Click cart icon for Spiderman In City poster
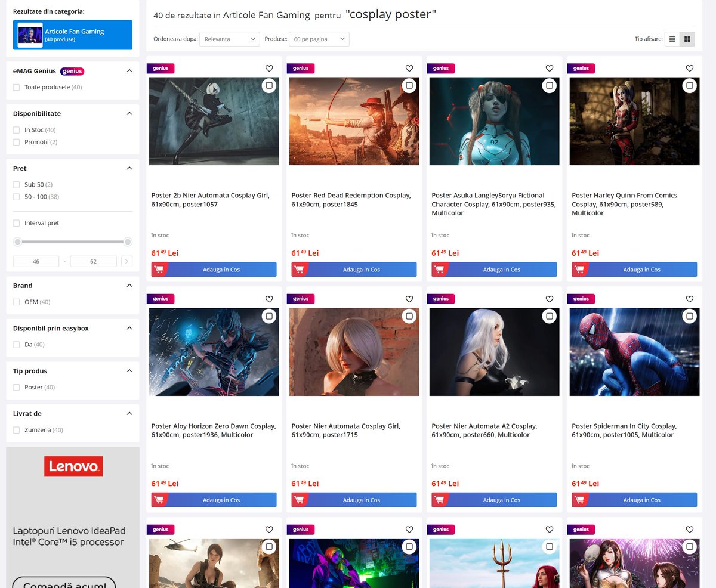716x588 pixels. pos(580,500)
